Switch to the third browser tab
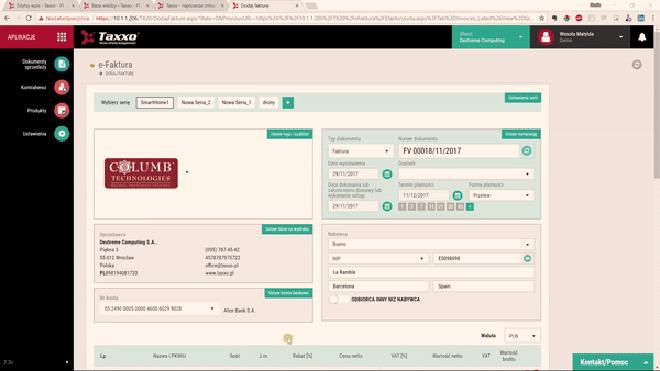Screen dimensions: 660x371 pos(191,5)
